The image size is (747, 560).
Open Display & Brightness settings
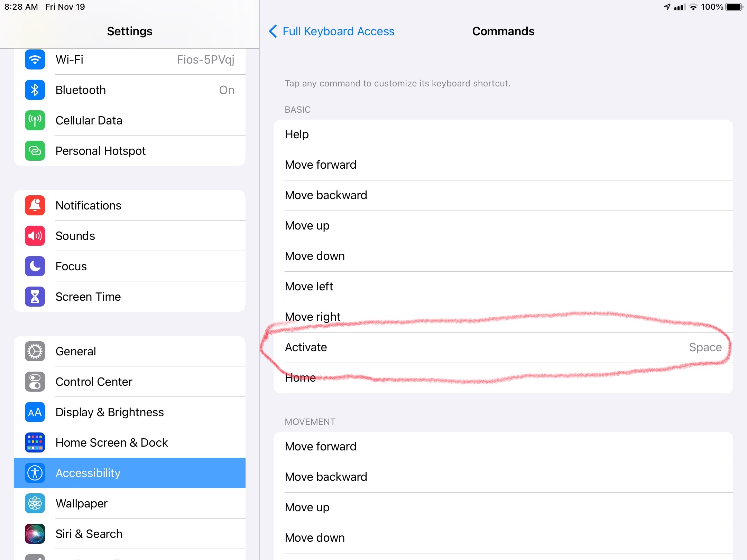130,412
